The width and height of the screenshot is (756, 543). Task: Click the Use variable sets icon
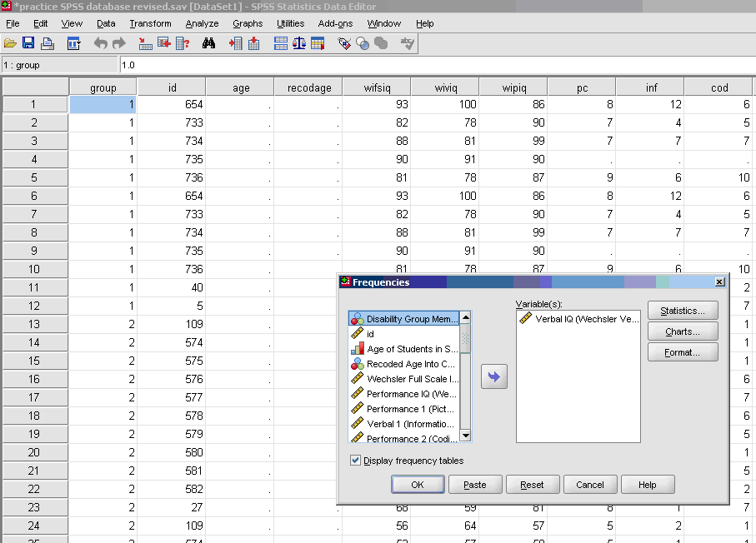coord(363,44)
